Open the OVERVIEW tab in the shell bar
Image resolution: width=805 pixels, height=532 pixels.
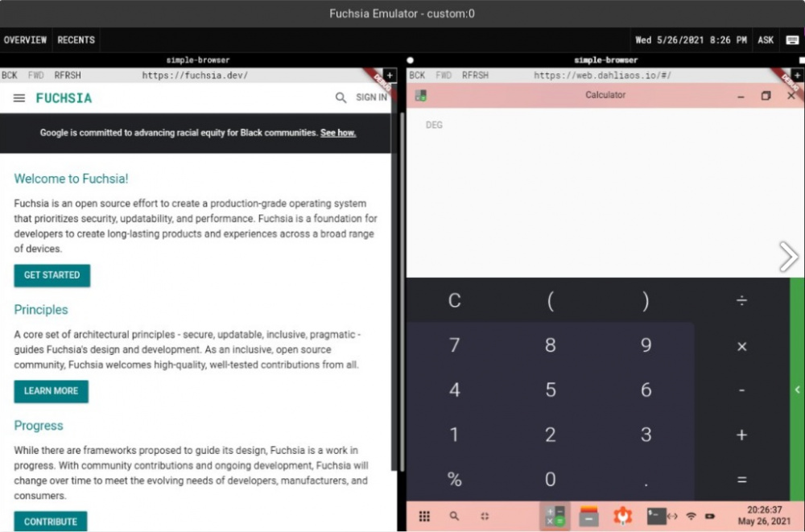(25, 40)
